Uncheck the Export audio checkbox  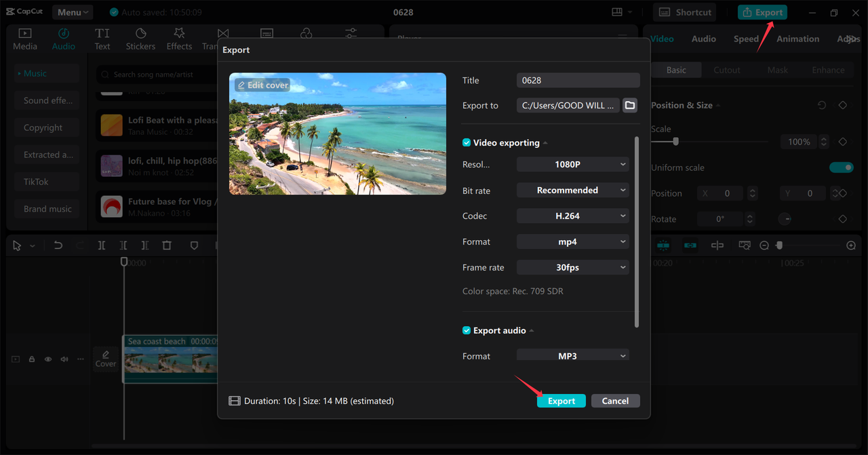click(x=467, y=330)
